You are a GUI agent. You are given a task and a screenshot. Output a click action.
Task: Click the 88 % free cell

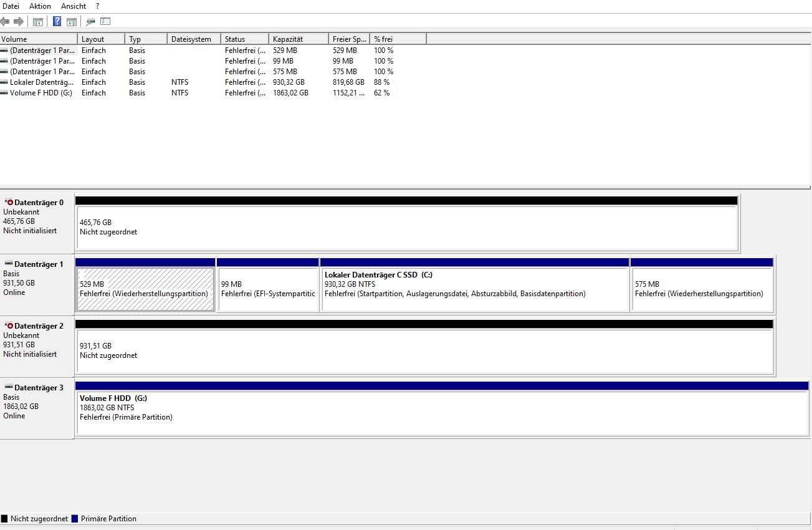[382, 82]
